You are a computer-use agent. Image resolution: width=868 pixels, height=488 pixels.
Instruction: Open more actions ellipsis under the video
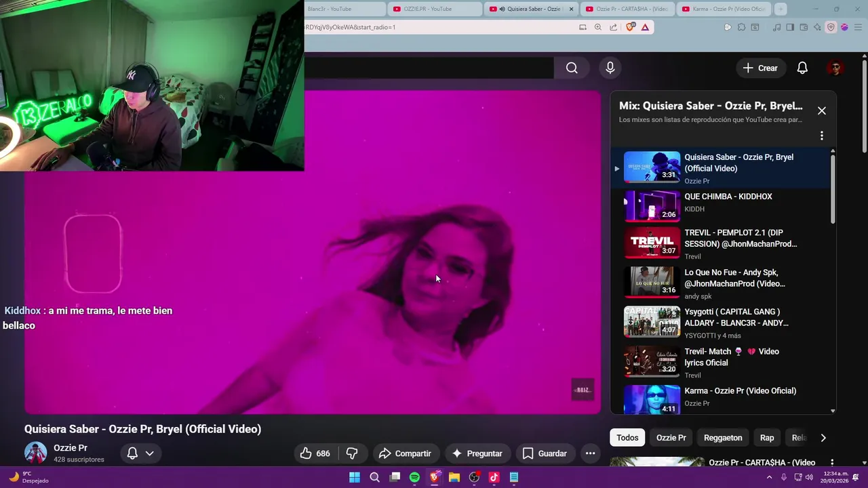point(590,453)
